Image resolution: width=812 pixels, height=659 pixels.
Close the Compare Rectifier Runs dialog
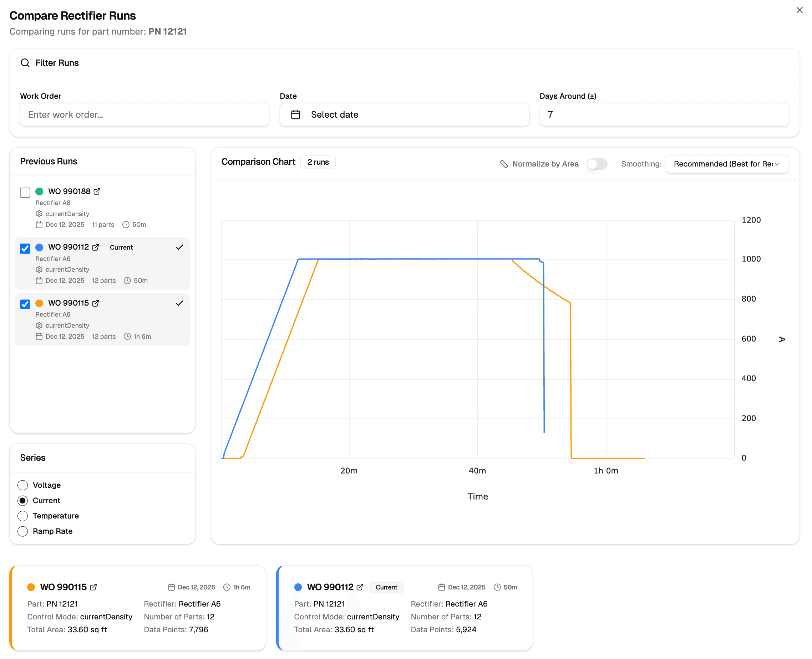(x=800, y=10)
